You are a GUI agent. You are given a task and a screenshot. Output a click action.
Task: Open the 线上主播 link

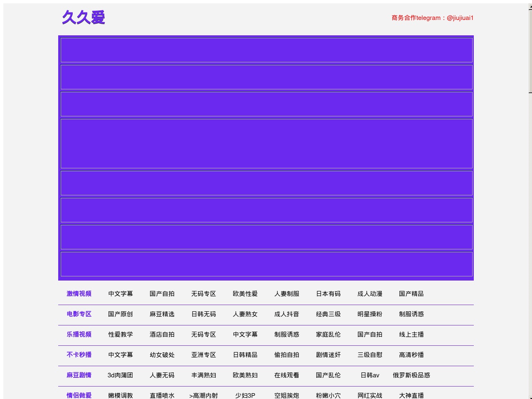click(411, 334)
